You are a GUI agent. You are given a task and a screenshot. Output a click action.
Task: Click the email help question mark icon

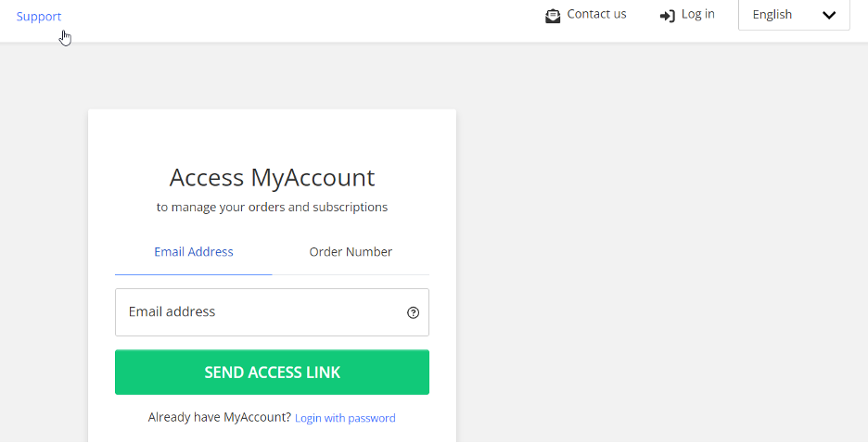coord(413,312)
